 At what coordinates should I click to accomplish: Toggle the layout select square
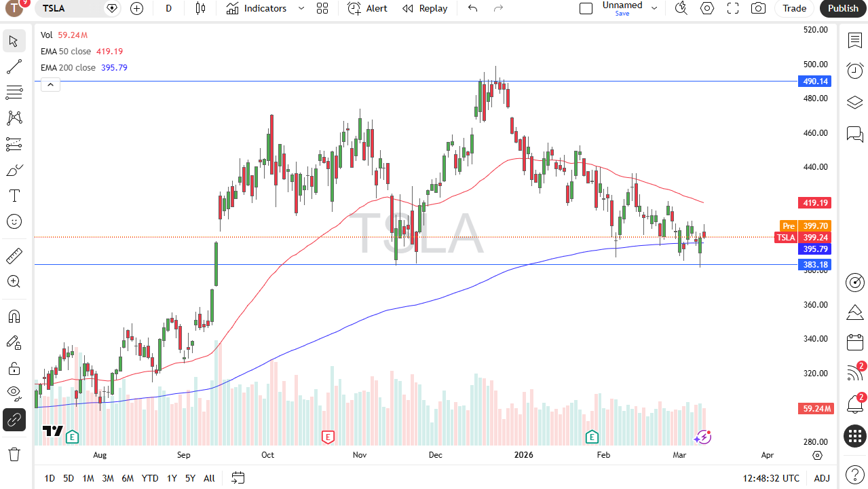point(586,8)
